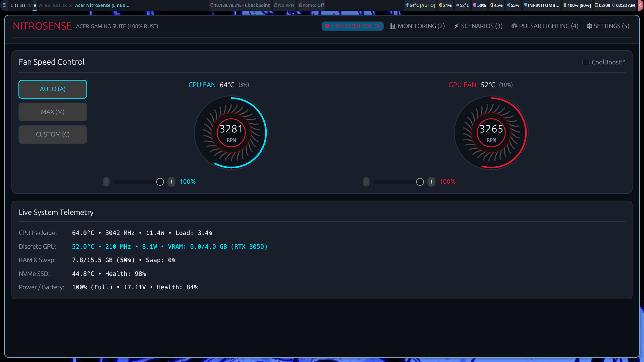The width and height of the screenshot is (644, 362).
Task: Click the Live System Telemetry heading
Action: pos(56,213)
